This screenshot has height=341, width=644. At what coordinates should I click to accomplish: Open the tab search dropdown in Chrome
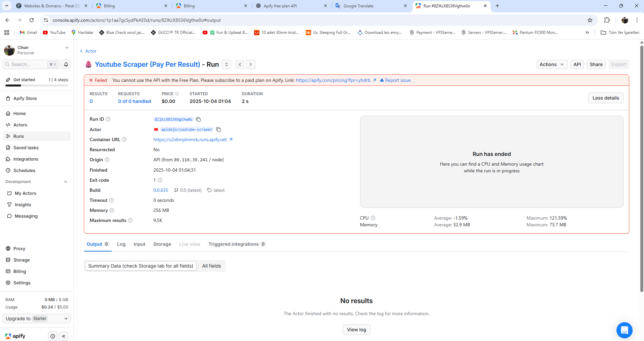(x=7, y=6)
